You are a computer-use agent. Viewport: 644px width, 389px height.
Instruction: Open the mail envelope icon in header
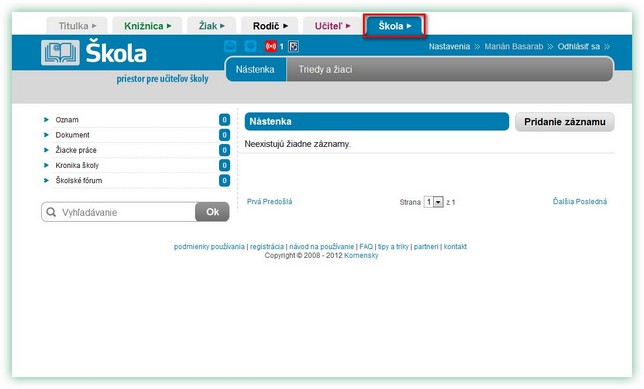(230, 46)
